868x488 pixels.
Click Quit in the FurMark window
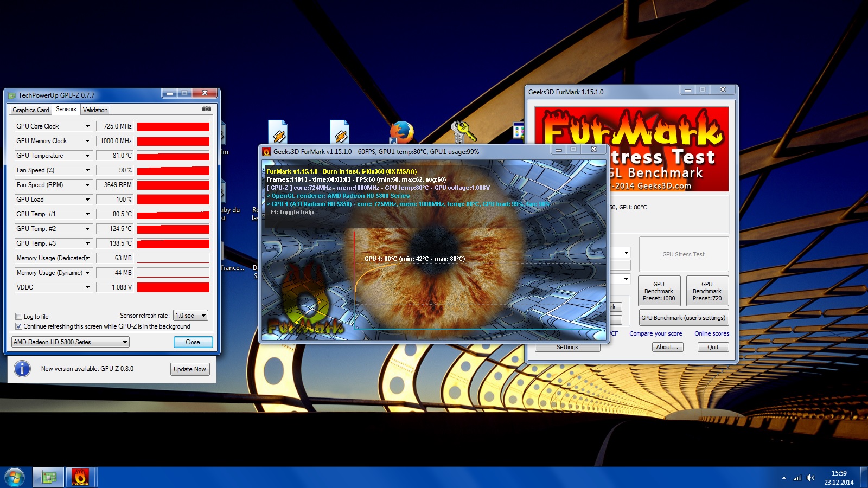(713, 348)
